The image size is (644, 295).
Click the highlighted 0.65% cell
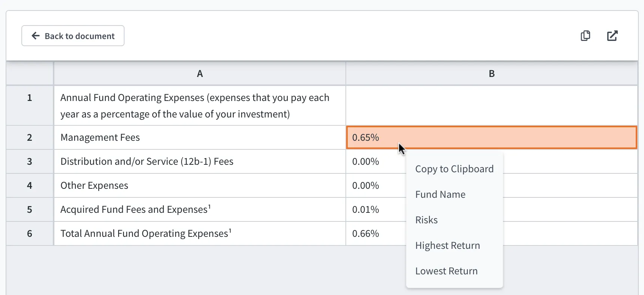tap(492, 137)
